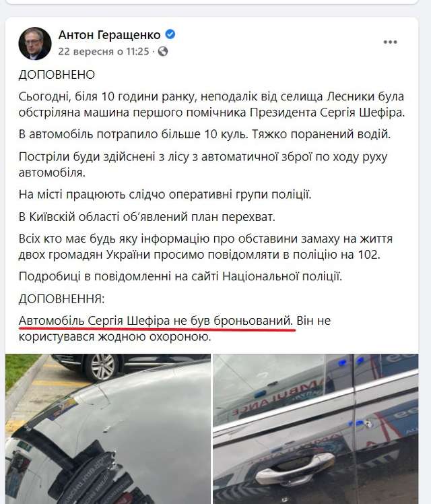
Task: Click the car door handle in right photo
Action: click(294, 468)
